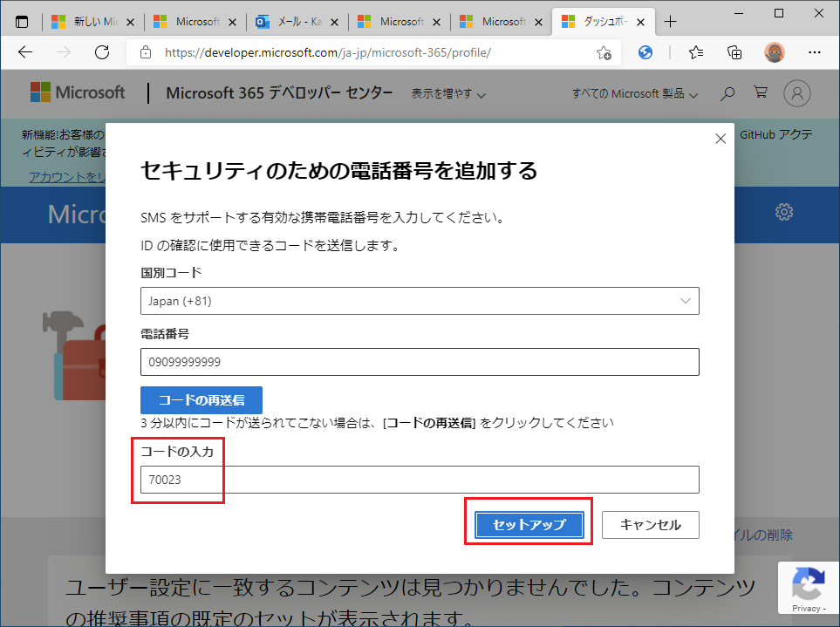
Task: Open the browser profile avatar
Action: [x=774, y=52]
